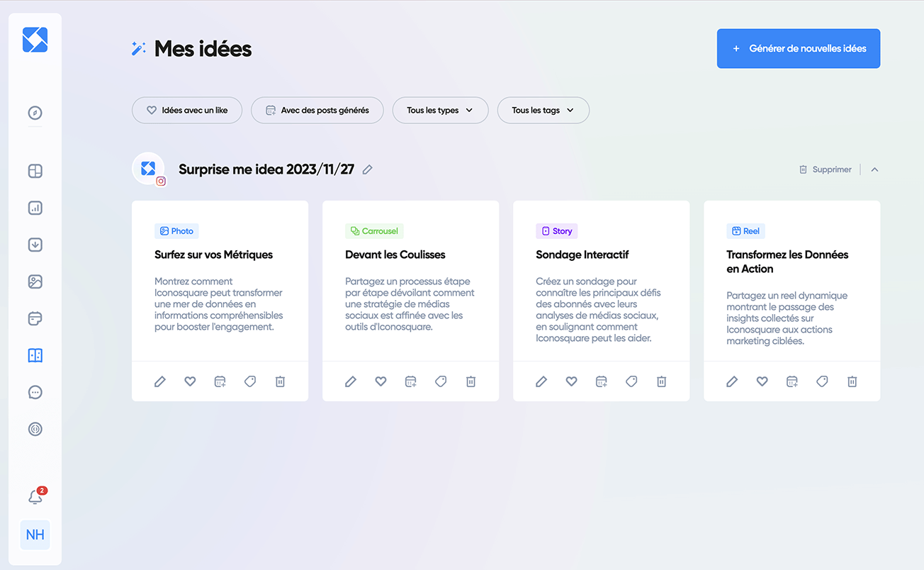Add a tag to 'Devant les Coulisses' idea
Viewport: 924px width, 570px height.
tap(441, 381)
